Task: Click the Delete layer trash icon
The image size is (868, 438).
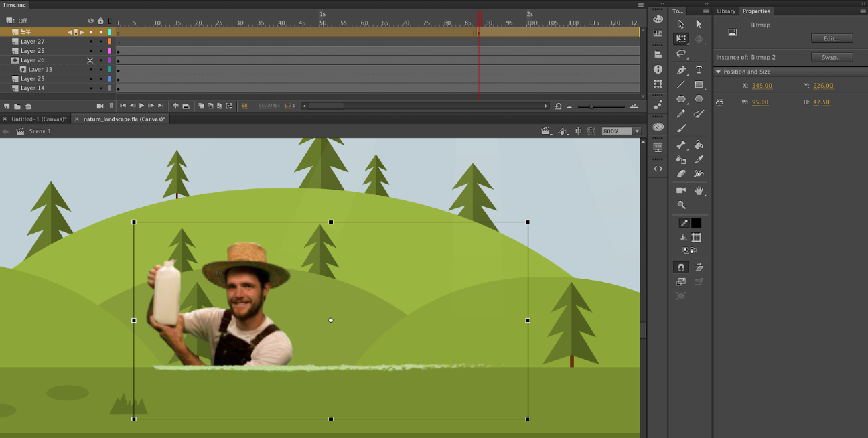Action: coord(28,106)
